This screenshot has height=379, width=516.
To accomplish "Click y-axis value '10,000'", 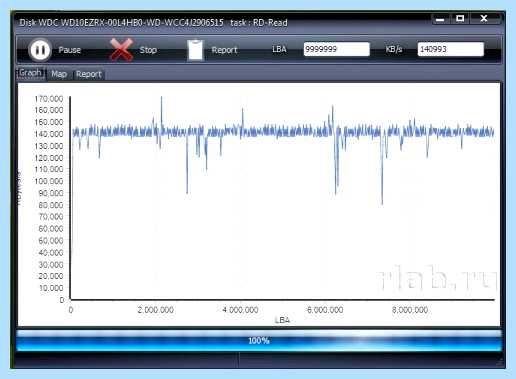I will pos(51,288).
